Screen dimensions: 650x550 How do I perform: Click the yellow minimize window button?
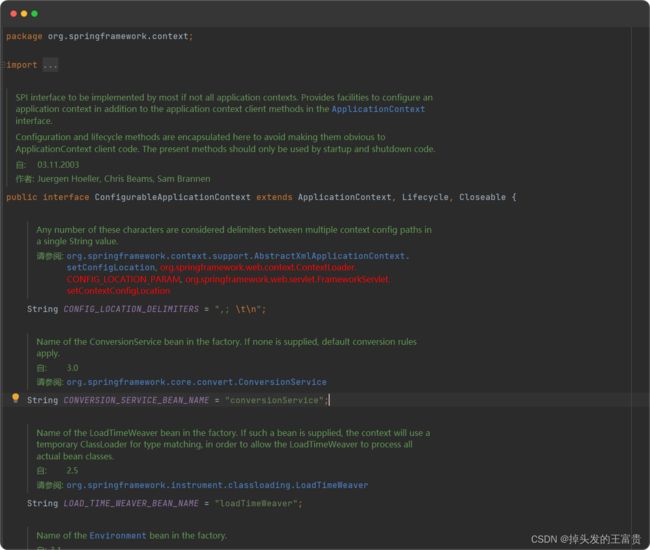coord(23,14)
